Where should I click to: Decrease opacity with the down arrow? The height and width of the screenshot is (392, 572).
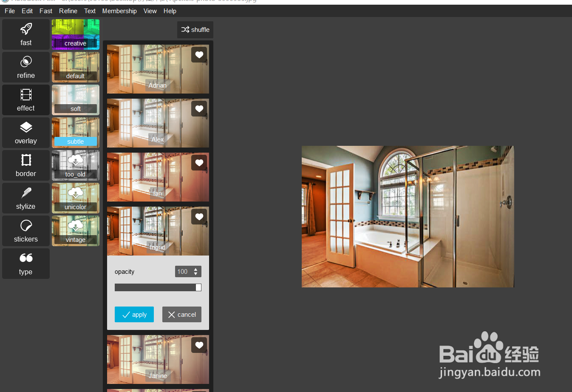click(x=196, y=274)
